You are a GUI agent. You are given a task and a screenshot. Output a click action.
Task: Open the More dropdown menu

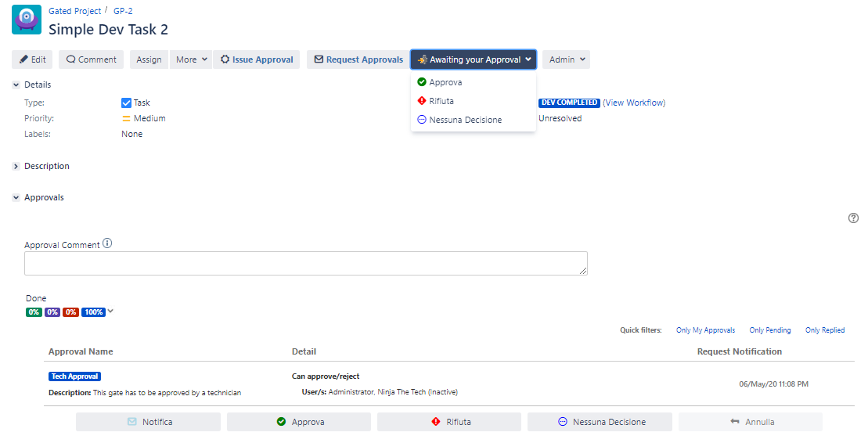[191, 59]
